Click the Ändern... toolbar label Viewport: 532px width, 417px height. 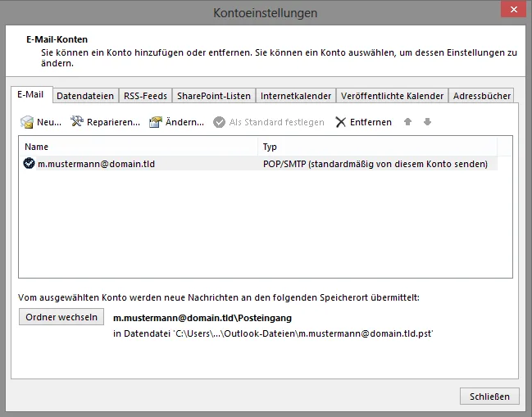click(184, 122)
